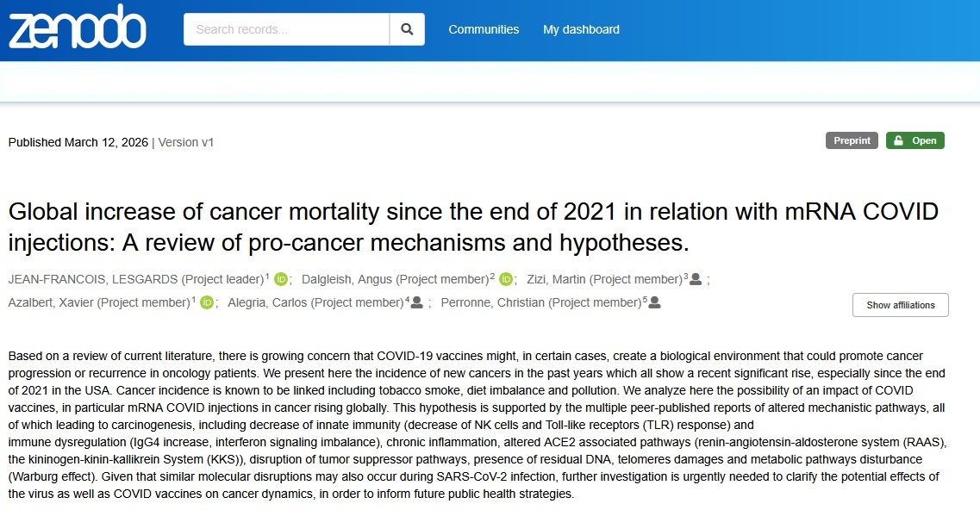Screen dimensions: 980x510
Task: Click the magnifier search button
Action: [407, 29]
